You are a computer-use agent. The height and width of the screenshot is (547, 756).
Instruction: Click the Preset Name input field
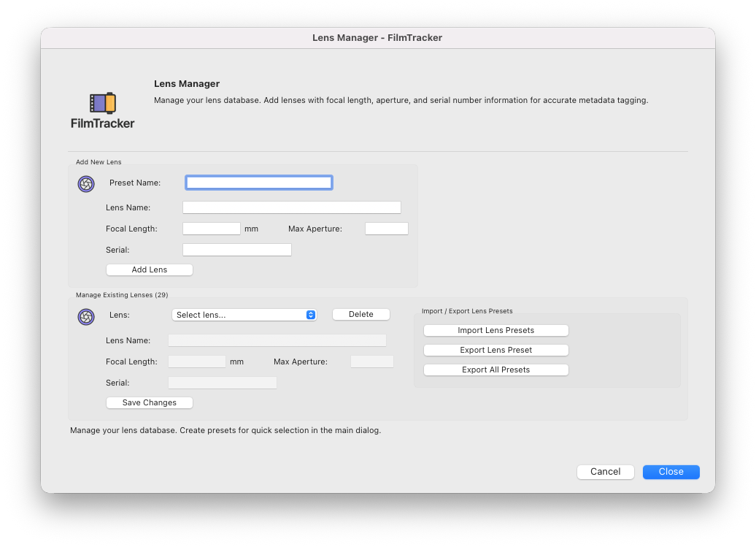coord(258,182)
